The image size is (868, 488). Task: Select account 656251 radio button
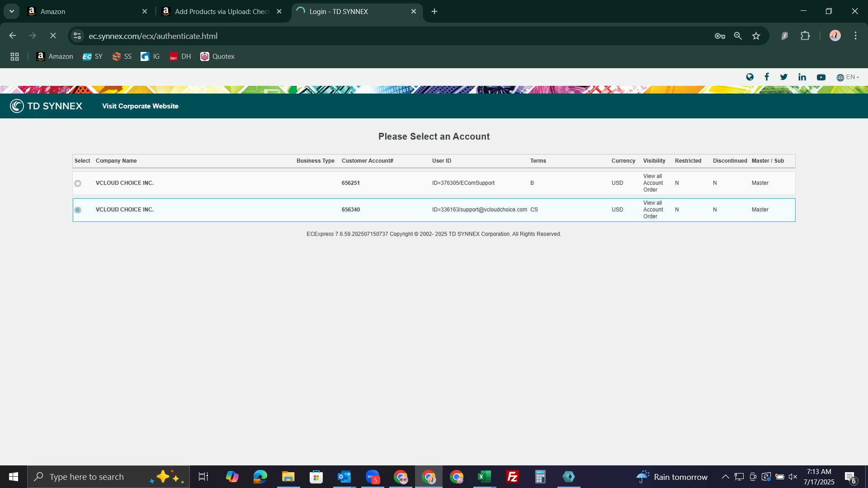coord(78,183)
